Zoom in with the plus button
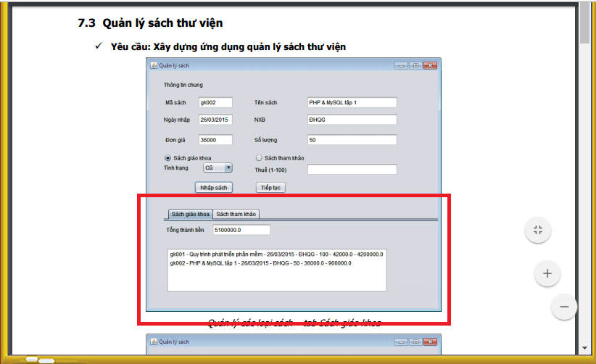This screenshot has width=596, height=364. pyautogui.click(x=547, y=273)
